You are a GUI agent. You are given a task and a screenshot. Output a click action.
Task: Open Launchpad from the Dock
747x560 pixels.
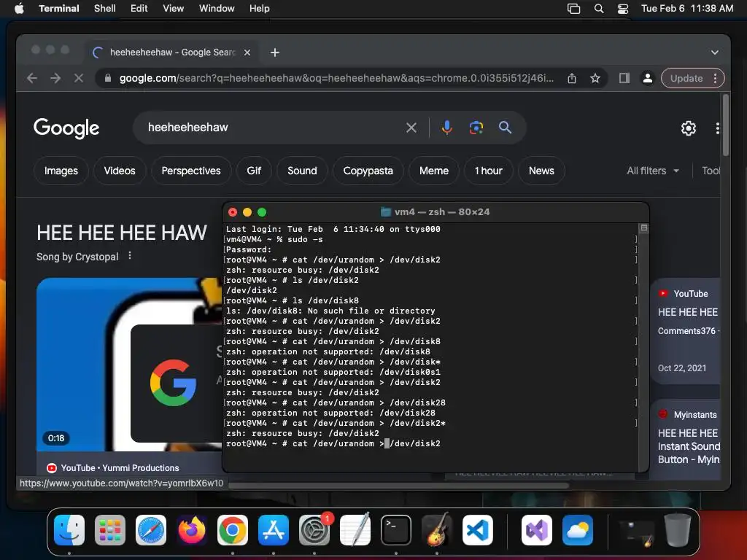pos(110,530)
